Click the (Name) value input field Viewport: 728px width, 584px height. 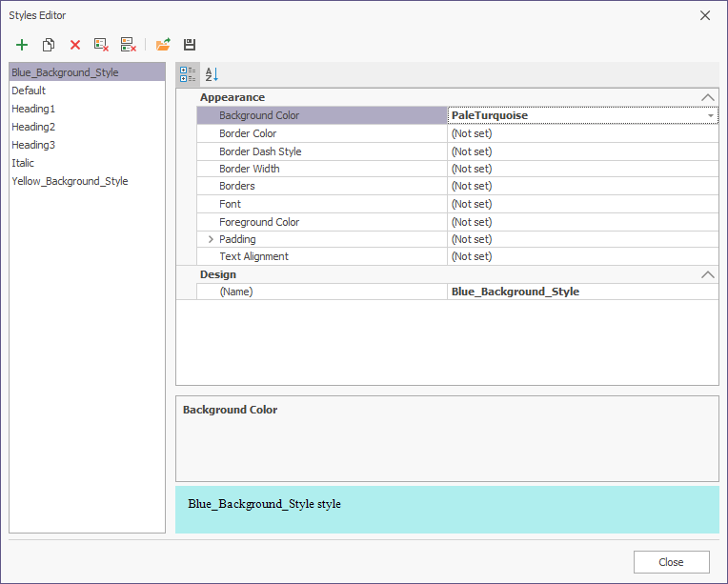tap(582, 292)
